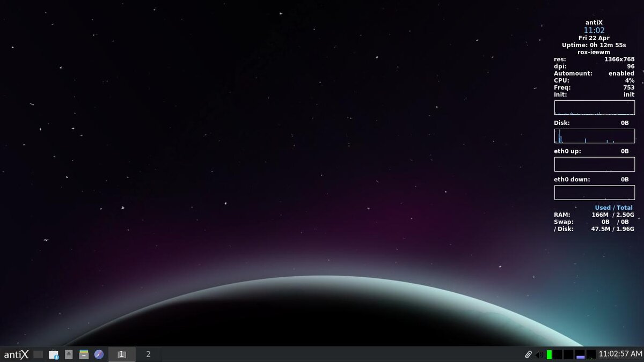
Task: Click the 'Init:' label in conky
Action: pyautogui.click(x=561, y=94)
